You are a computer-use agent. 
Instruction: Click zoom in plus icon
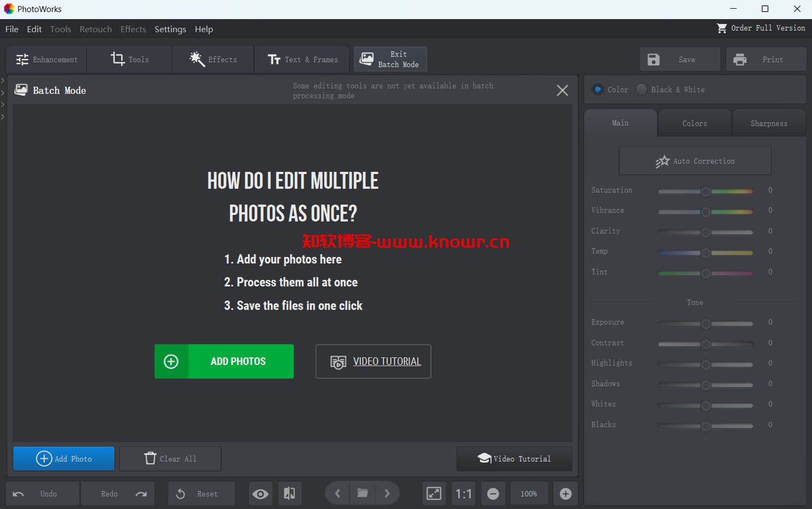pos(566,494)
